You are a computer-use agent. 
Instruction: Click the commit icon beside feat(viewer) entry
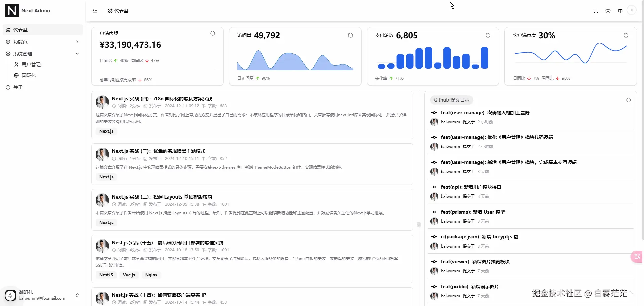tap(434, 262)
